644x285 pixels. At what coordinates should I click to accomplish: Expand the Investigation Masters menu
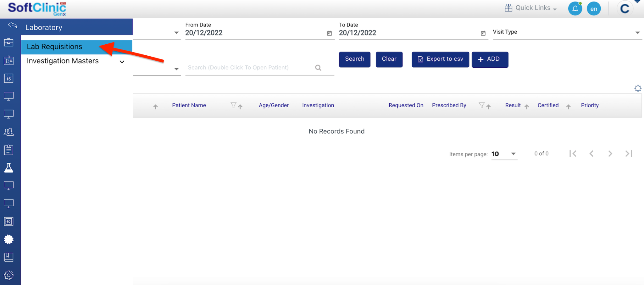click(122, 62)
